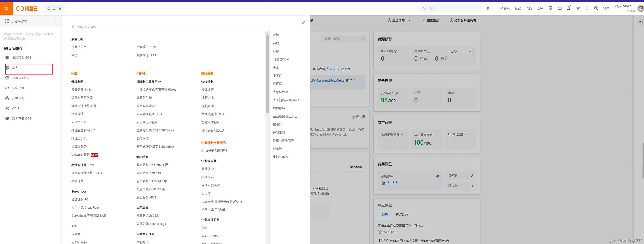Click the notification bell icon
The width and height of the screenshot is (644, 244).
coord(568,8)
